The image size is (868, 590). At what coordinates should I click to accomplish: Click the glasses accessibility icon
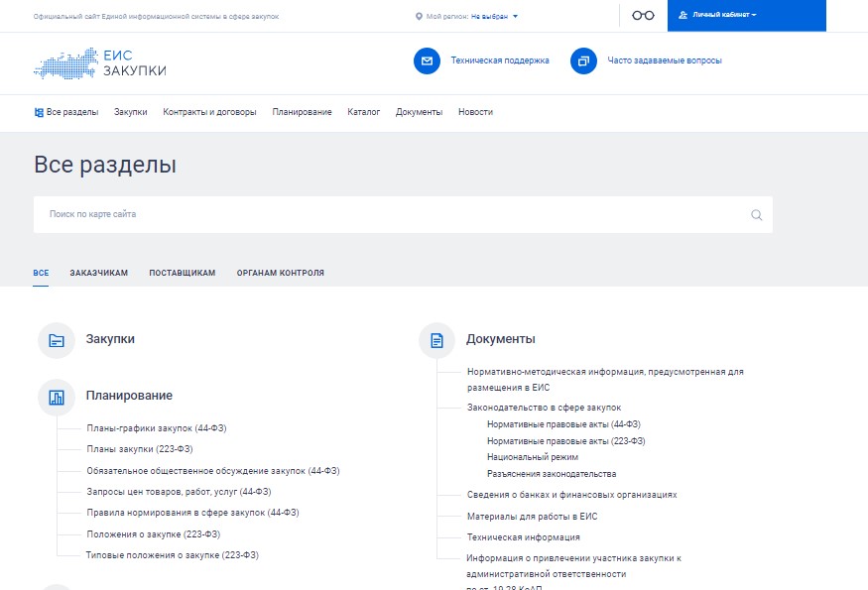(x=643, y=16)
